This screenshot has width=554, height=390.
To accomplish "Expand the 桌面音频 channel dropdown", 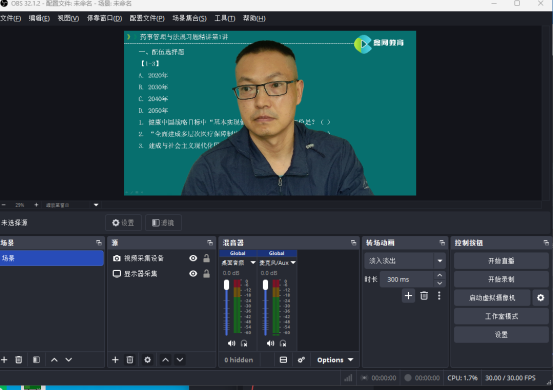I will click(x=253, y=262).
